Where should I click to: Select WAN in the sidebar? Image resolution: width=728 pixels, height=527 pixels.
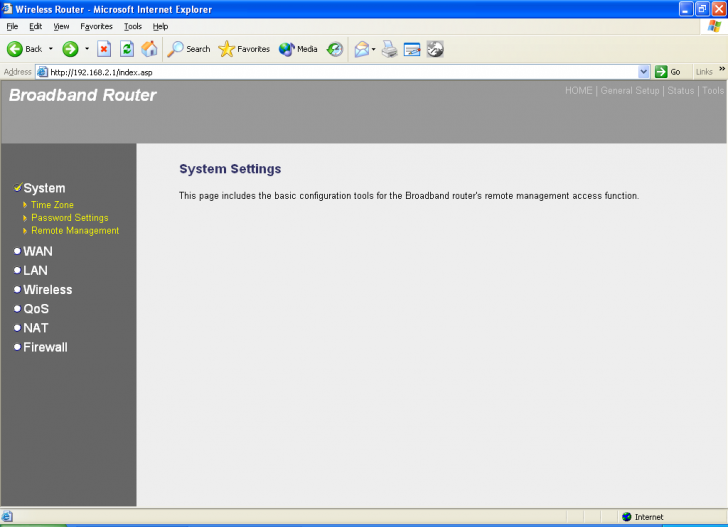tap(38, 251)
